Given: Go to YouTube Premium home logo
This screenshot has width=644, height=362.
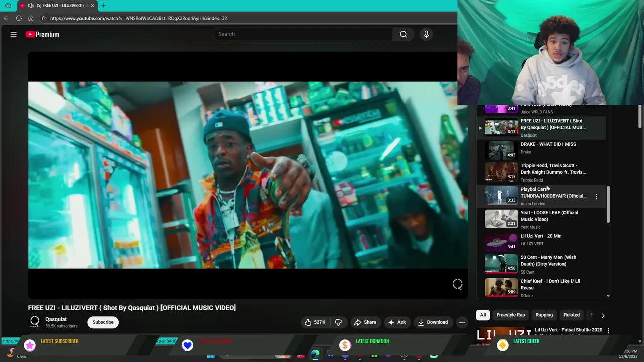Looking at the screenshot, I should [42, 34].
